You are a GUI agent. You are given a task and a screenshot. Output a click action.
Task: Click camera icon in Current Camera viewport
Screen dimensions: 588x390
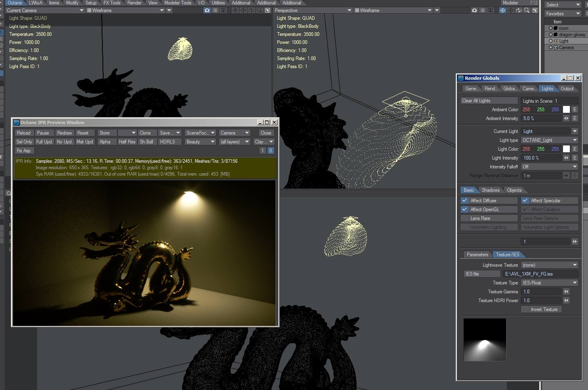coord(207,10)
